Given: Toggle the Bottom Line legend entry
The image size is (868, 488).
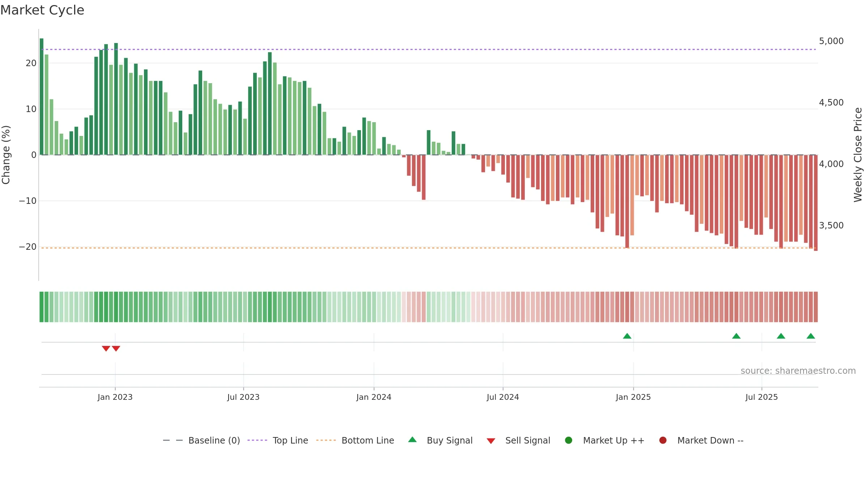Looking at the screenshot, I should tap(355, 440).
